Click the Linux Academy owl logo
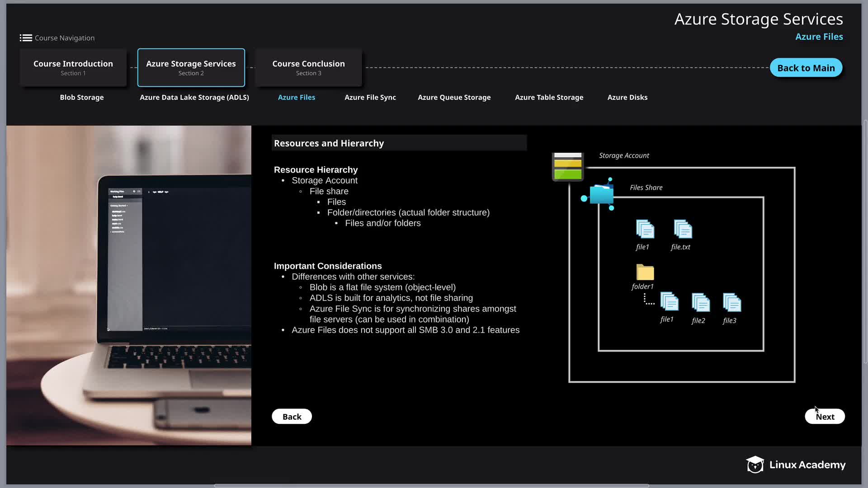The height and width of the screenshot is (488, 868). (755, 465)
